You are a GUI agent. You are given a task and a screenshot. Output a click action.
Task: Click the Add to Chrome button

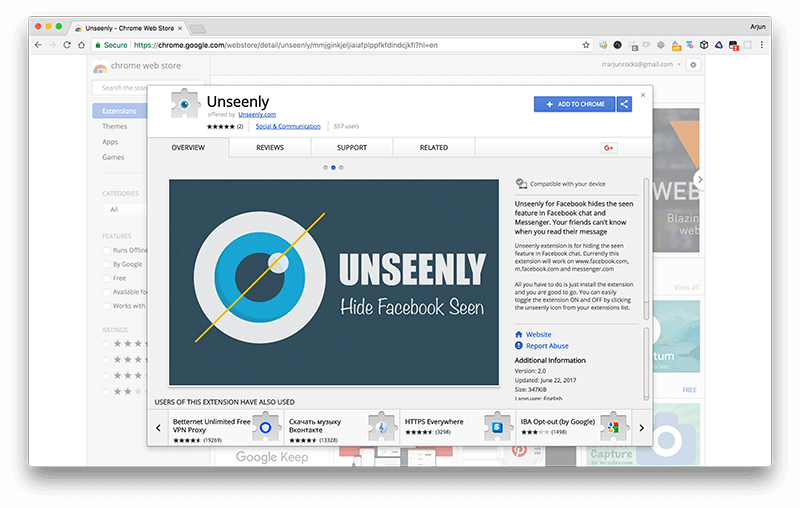point(575,104)
